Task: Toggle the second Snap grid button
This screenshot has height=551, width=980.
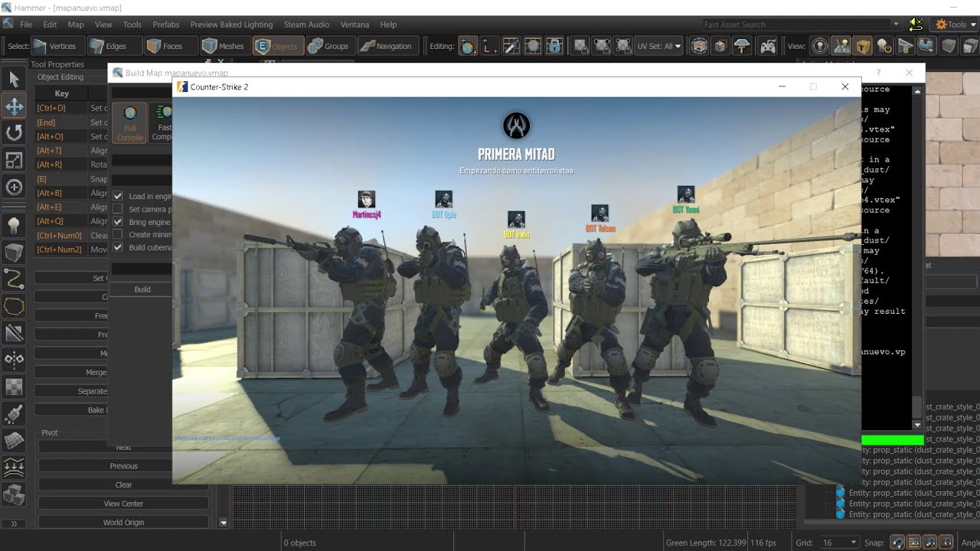Action: [914, 542]
